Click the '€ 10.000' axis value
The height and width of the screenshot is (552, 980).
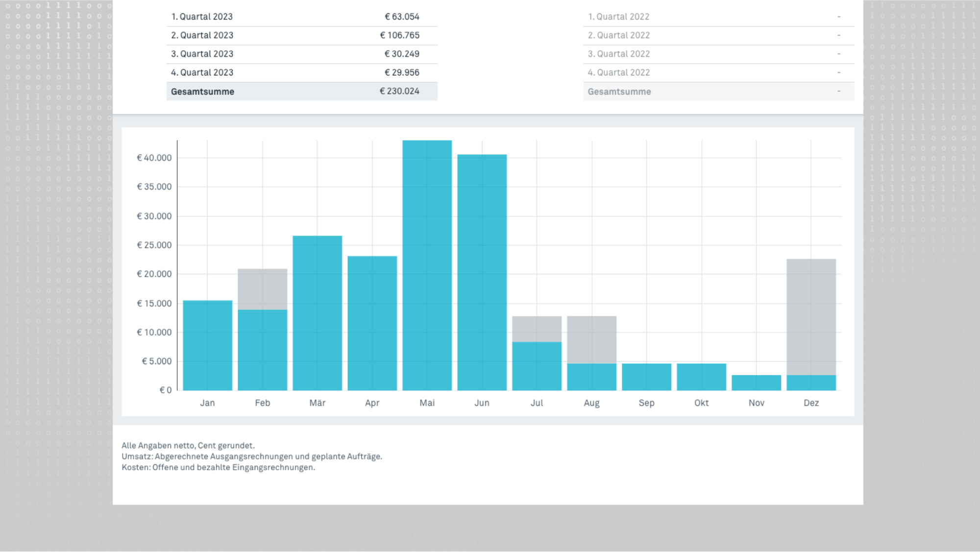(x=154, y=332)
